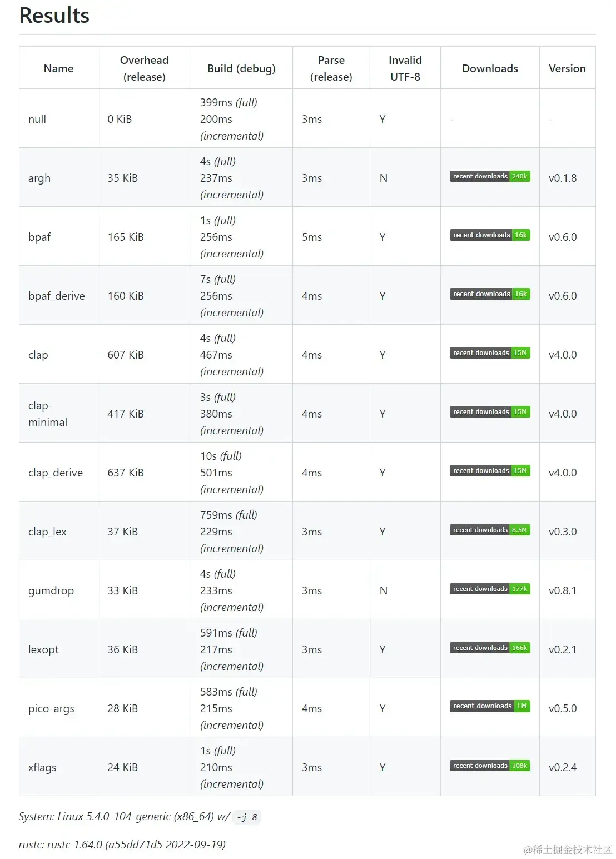Image resolution: width=616 pixels, height=859 pixels.
Task: Open the clap_lex 8.5M downloads badge
Action: pos(490,530)
